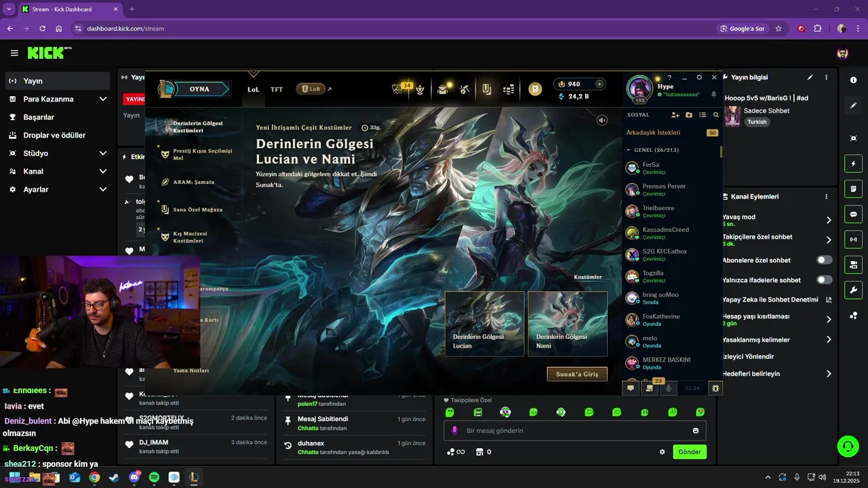The width and height of the screenshot is (868, 488).
Task: Open Yasaklanmış kelimeler arrow
Action: pyautogui.click(x=829, y=340)
